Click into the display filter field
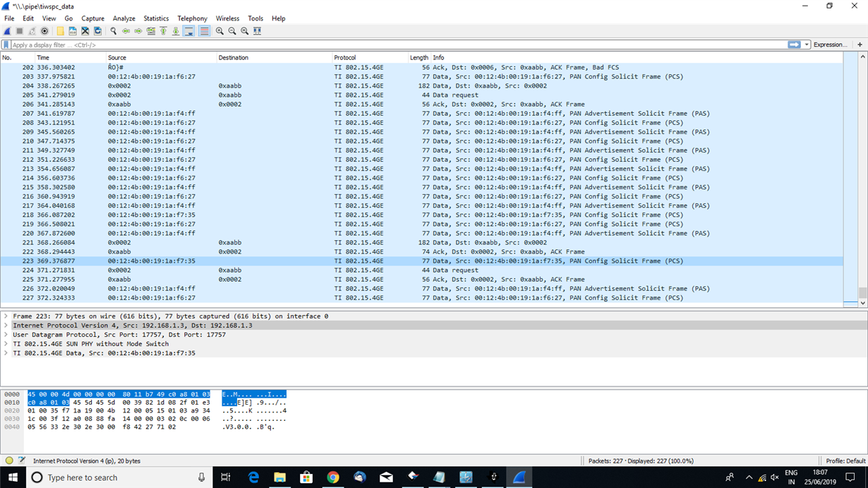The image size is (868, 488). tap(399, 44)
